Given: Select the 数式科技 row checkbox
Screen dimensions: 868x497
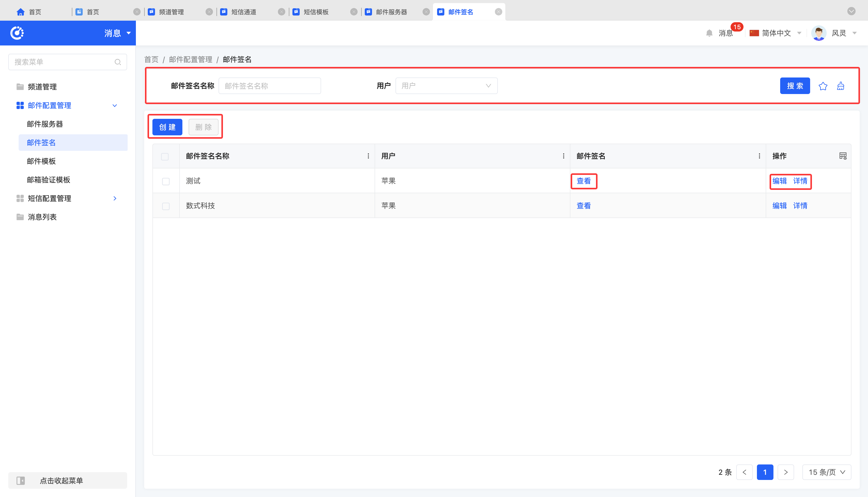Looking at the screenshot, I should [x=166, y=206].
